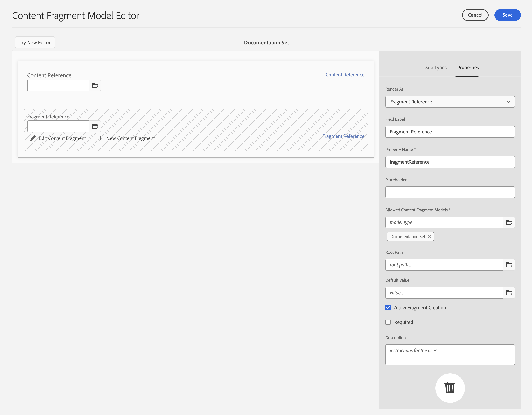Click the New Content Fragment plus icon
The width and height of the screenshot is (532, 415).
[100, 138]
